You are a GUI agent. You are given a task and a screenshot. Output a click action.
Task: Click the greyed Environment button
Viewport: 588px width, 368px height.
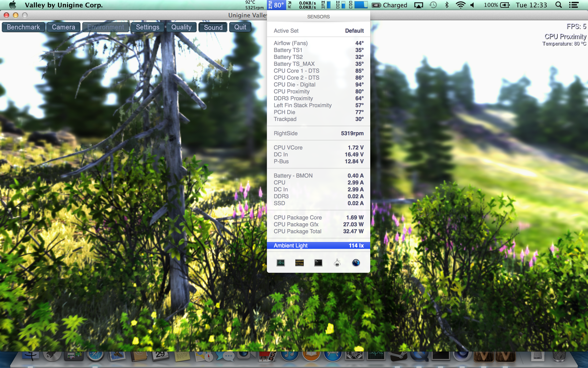coord(105,27)
